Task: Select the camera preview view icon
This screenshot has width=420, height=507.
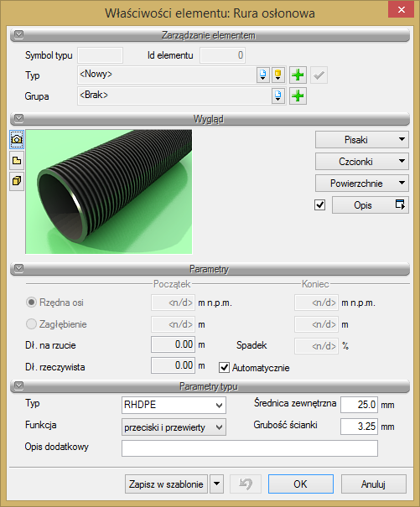Action: tap(17, 139)
